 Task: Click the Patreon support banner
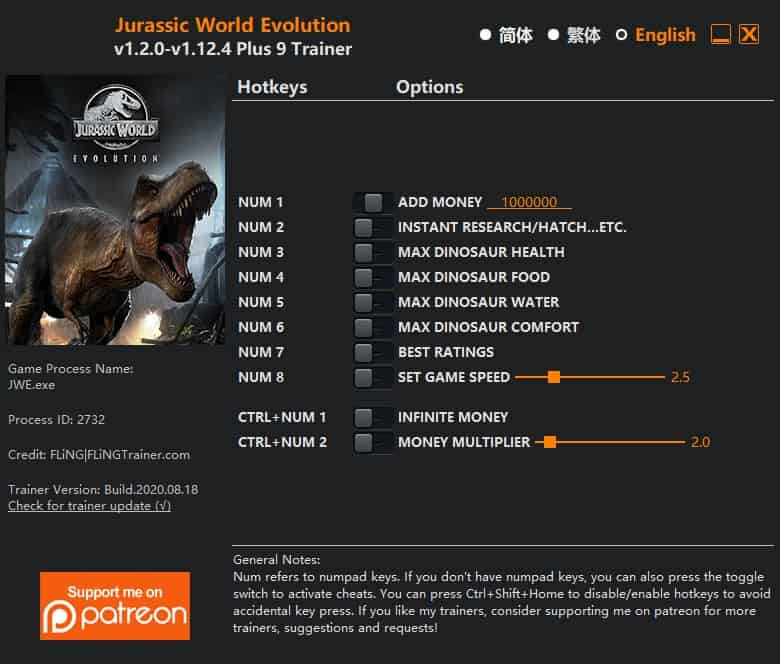[x=115, y=605]
